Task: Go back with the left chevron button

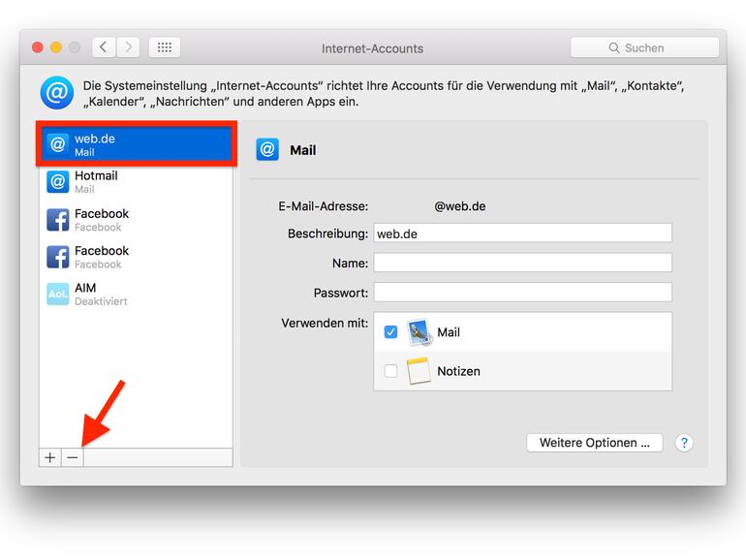Action: pyautogui.click(x=104, y=47)
